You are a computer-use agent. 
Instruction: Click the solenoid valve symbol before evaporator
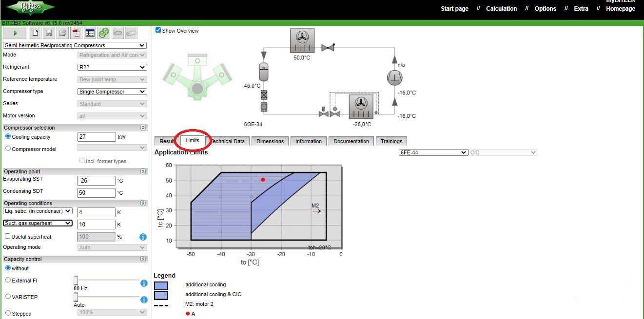pos(323,112)
